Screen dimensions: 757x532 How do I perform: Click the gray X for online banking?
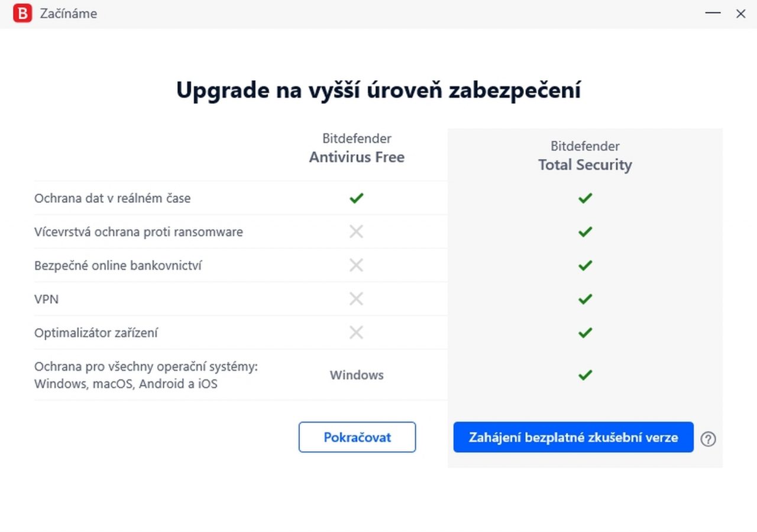(x=356, y=265)
